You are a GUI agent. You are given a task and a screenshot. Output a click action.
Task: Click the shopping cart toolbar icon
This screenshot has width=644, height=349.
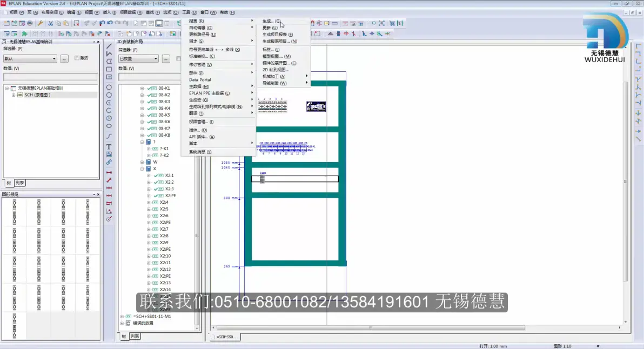[392, 23]
